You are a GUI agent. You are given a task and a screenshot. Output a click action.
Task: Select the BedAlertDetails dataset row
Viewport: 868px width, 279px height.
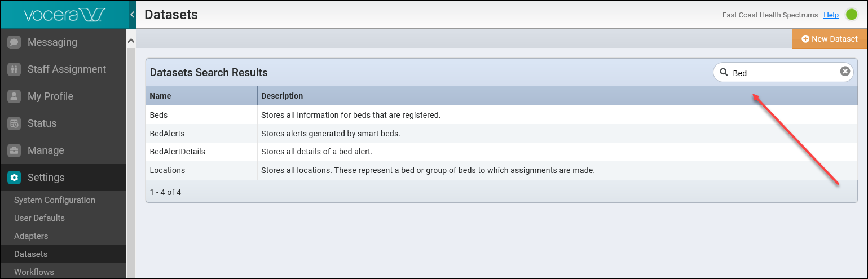[501, 152]
